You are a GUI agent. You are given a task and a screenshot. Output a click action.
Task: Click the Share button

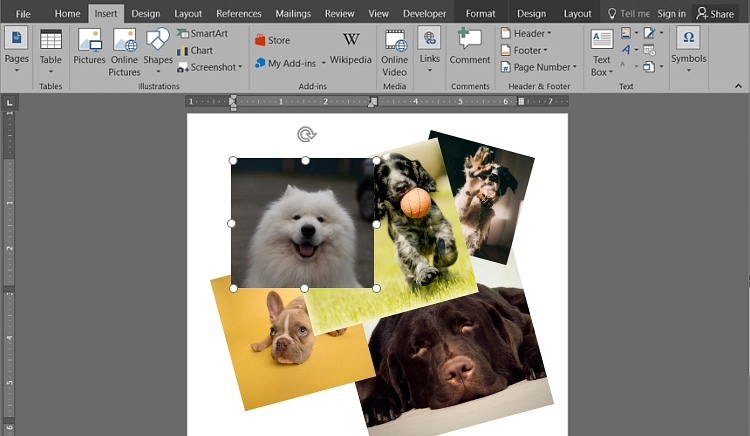[x=715, y=14]
